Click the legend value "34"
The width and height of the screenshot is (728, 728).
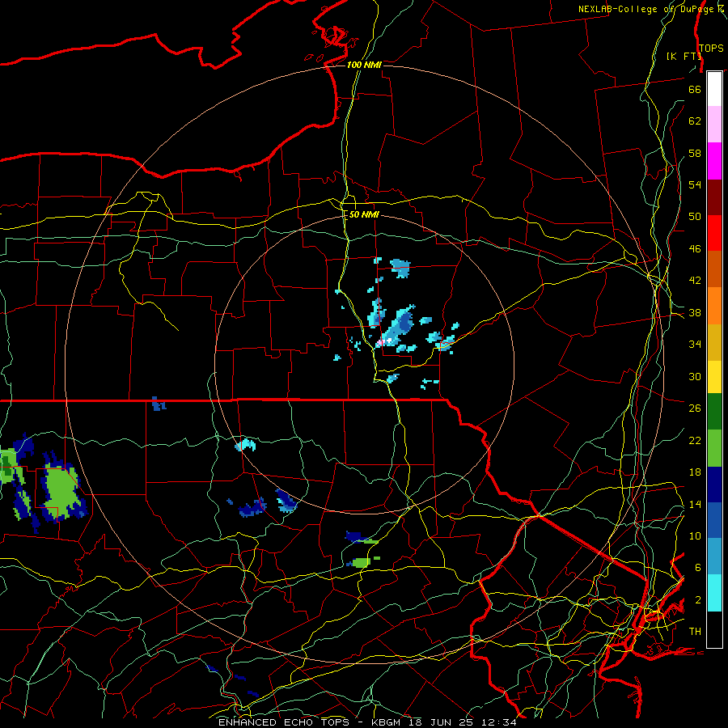tap(695, 345)
